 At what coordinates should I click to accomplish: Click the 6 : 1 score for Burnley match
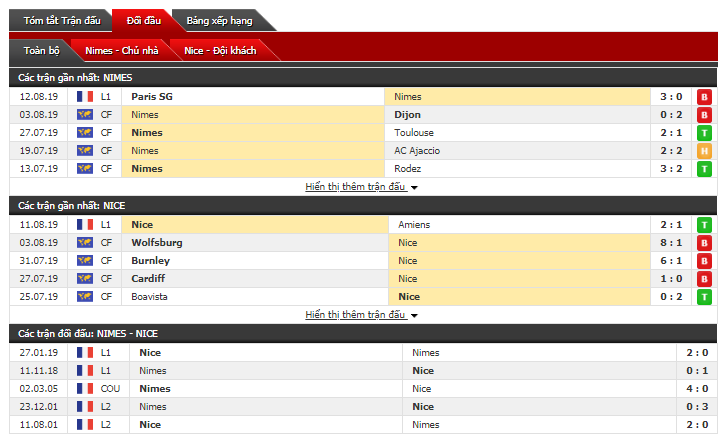tap(671, 261)
